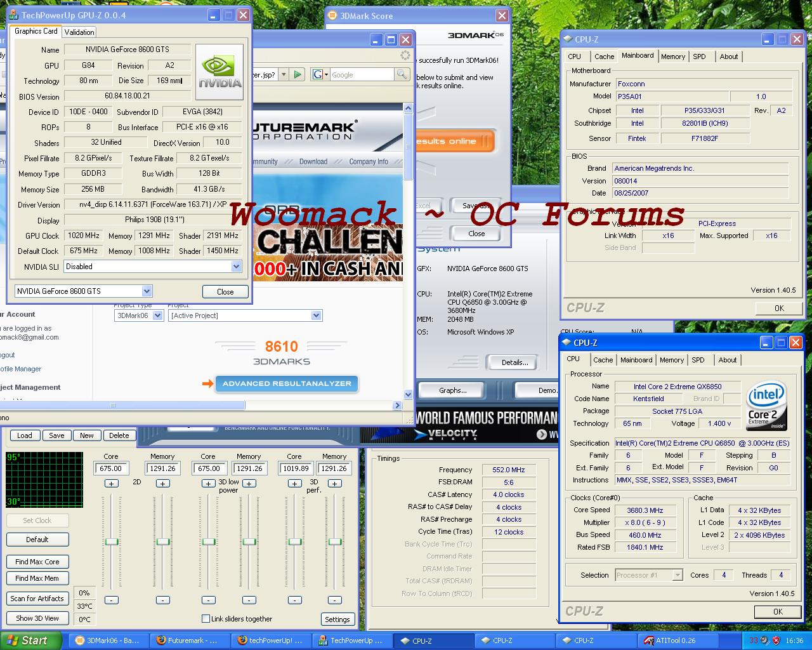This screenshot has height=650, width=812.
Task: Click Scan for Artifacts button
Action: tap(37, 599)
